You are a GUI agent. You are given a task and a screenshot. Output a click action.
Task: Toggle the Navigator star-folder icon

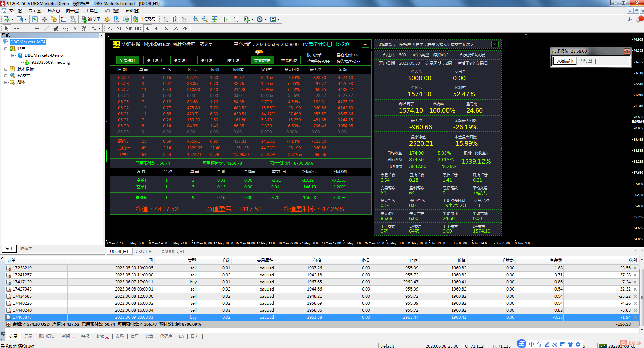[54, 19]
